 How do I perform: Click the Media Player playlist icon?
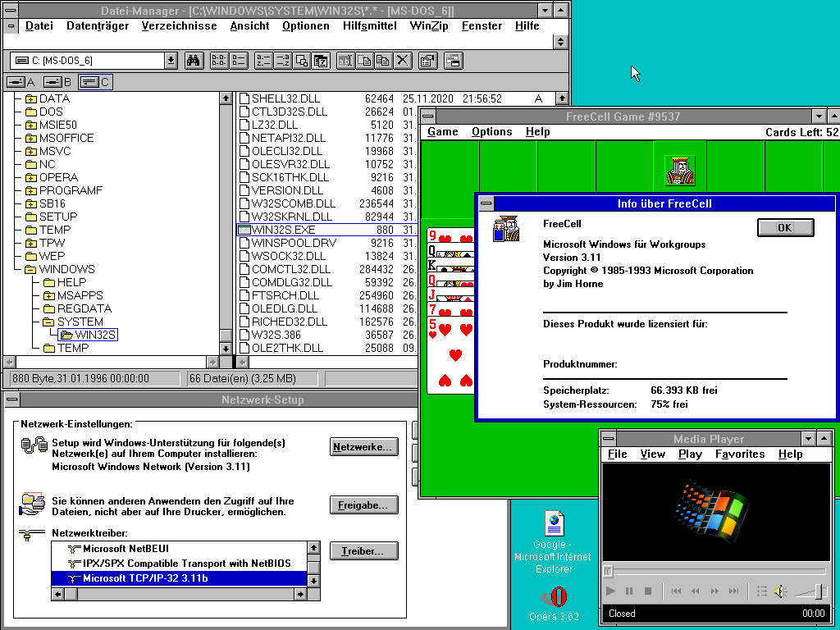pos(762,591)
